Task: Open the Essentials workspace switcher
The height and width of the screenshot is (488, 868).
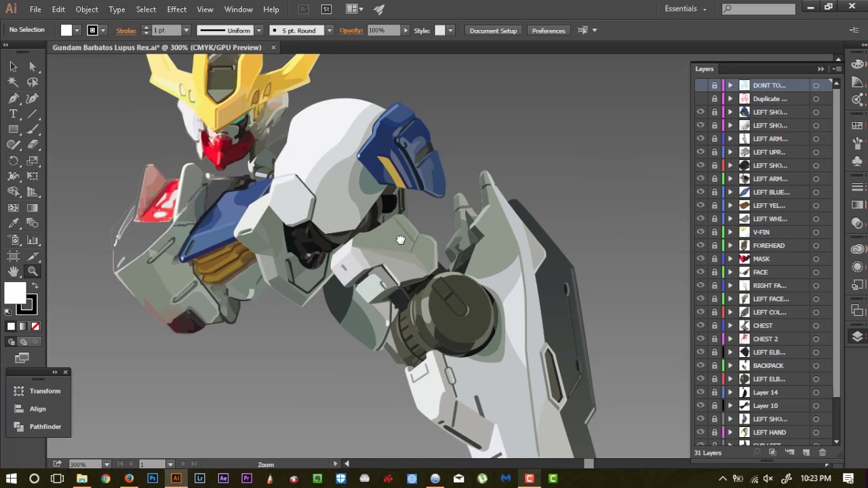Action: (686, 9)
